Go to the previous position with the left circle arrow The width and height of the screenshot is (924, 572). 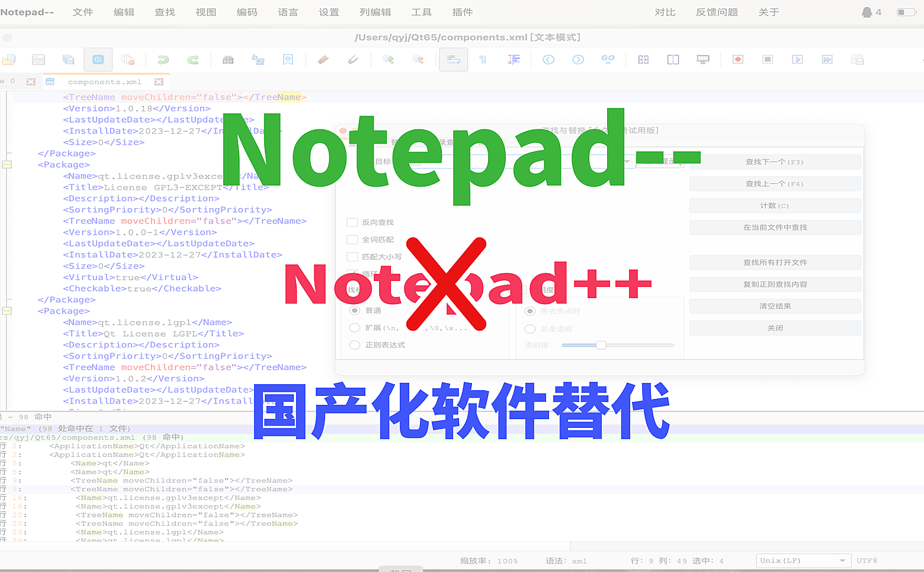[548, 59]
